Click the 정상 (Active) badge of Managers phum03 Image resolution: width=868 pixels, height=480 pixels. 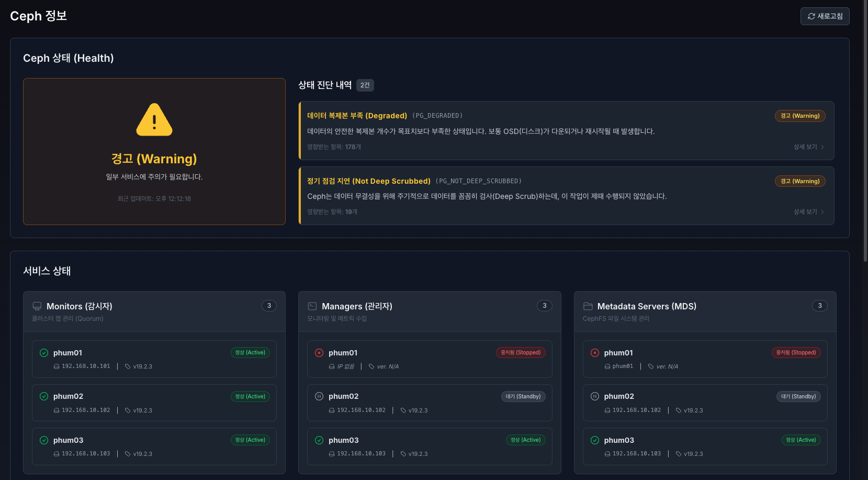pos(526,440)
